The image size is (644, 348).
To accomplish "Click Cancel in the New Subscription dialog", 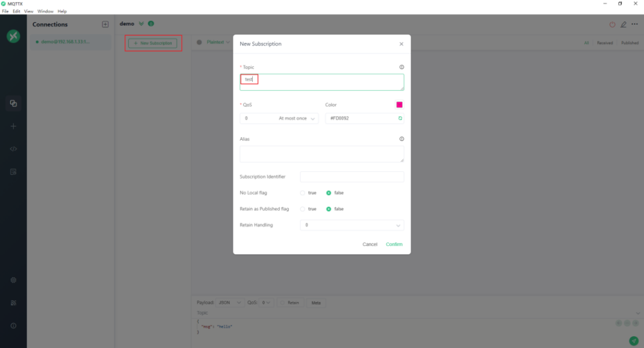I will click(x=370, y=244).
